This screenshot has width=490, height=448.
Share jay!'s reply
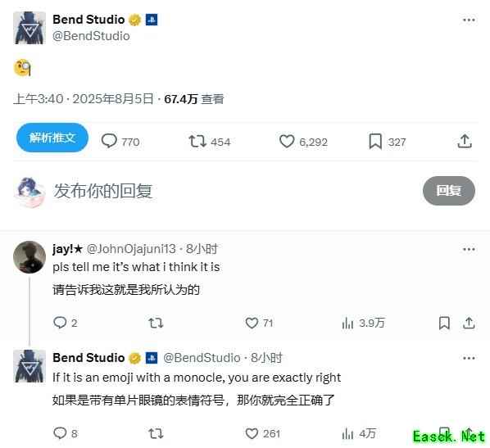pyautogui.click(x=469, y=323)
